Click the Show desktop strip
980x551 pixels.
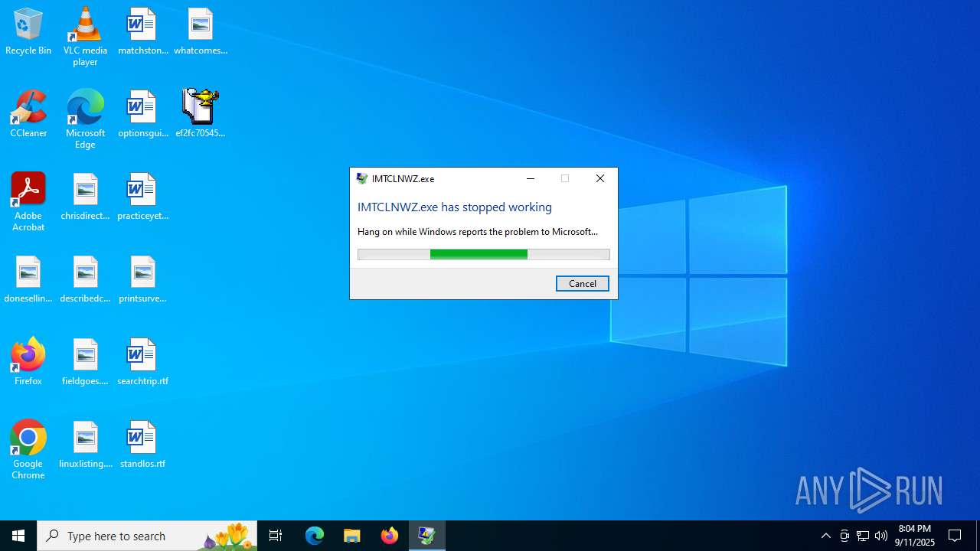tap(978, 536)
